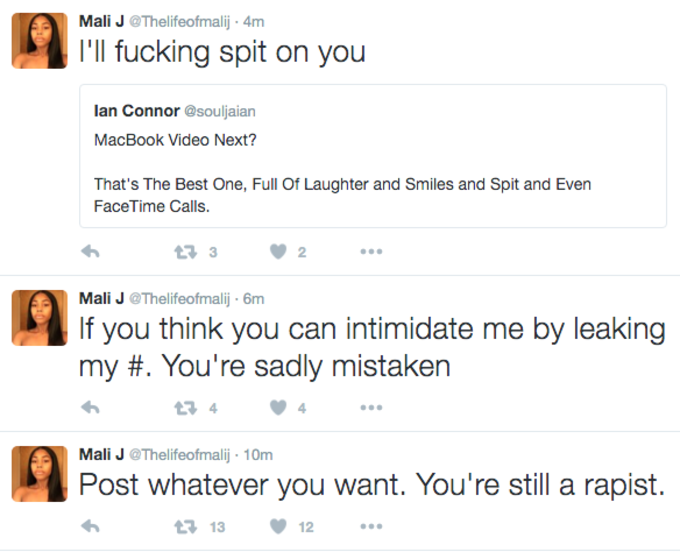Retweet the tweet with 3 retweets

[x=186, y=252]
